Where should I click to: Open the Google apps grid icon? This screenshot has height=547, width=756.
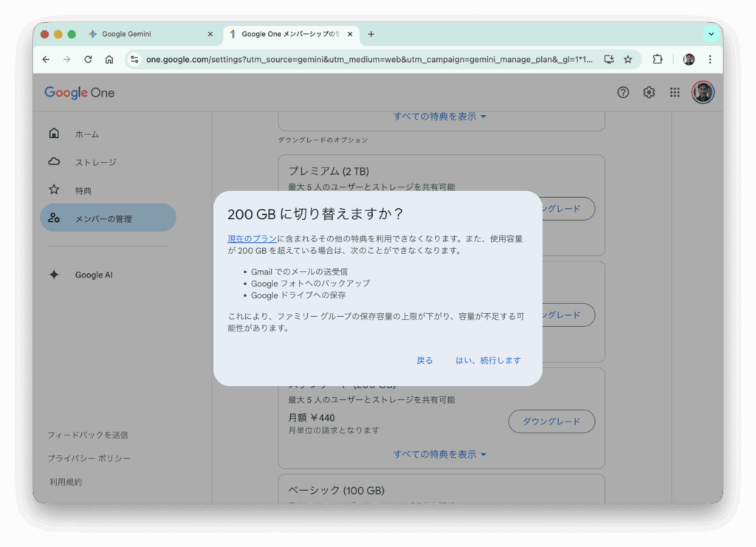pos(675,92)
